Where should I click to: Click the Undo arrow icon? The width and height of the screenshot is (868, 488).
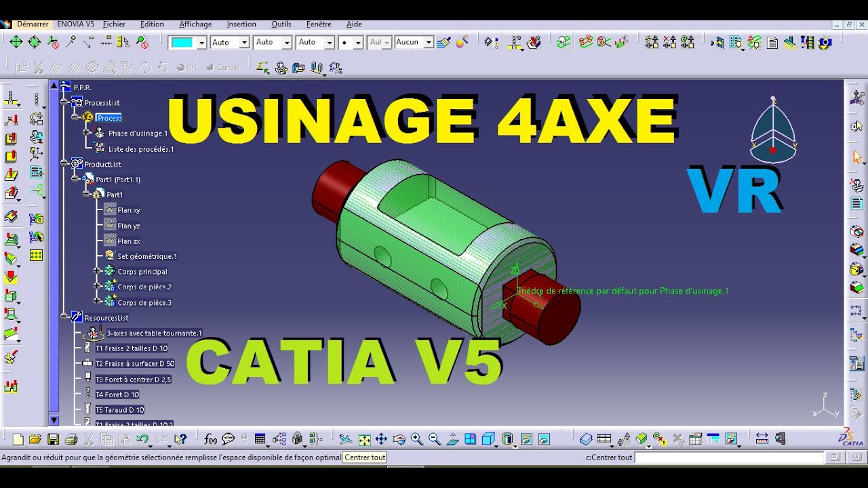142,439
